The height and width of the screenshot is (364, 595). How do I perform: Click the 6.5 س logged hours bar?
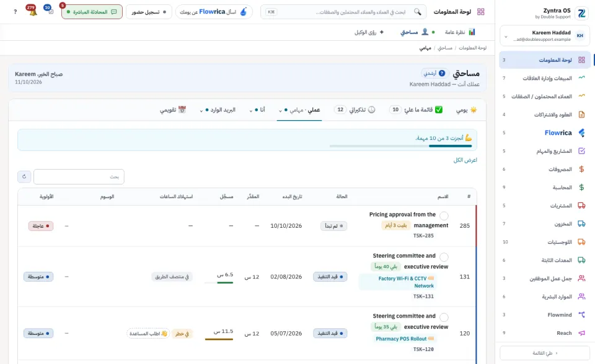pyautogui.click(x=219, y=282)
